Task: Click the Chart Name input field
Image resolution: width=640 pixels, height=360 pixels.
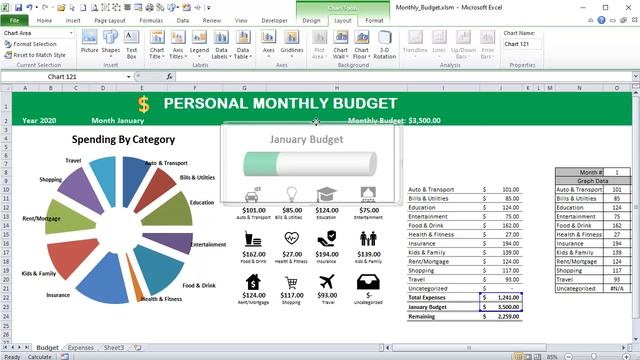Action: (522, 44)
